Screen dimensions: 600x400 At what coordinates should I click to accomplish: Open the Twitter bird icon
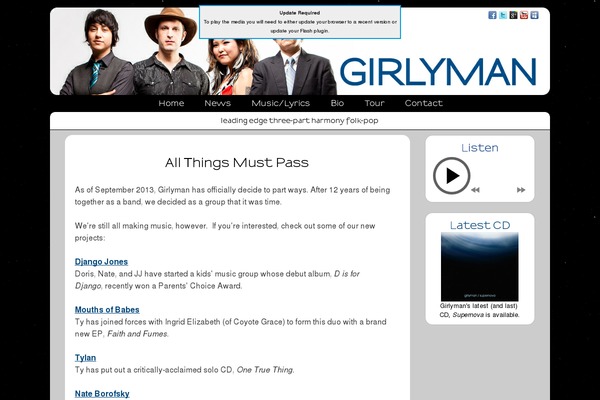(x=503, y=15)
